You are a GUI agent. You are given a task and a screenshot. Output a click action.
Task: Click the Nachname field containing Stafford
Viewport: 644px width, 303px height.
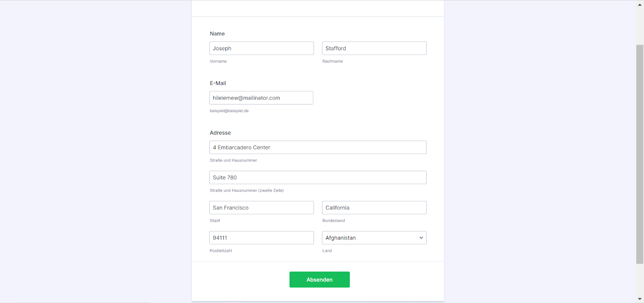(374, 48)
